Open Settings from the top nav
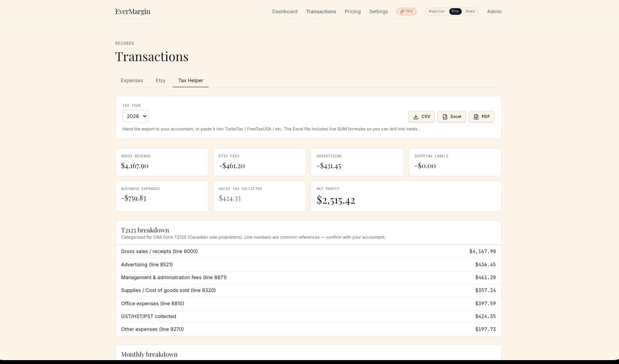The width and height of the screenshot is (619, 364). 378,12
